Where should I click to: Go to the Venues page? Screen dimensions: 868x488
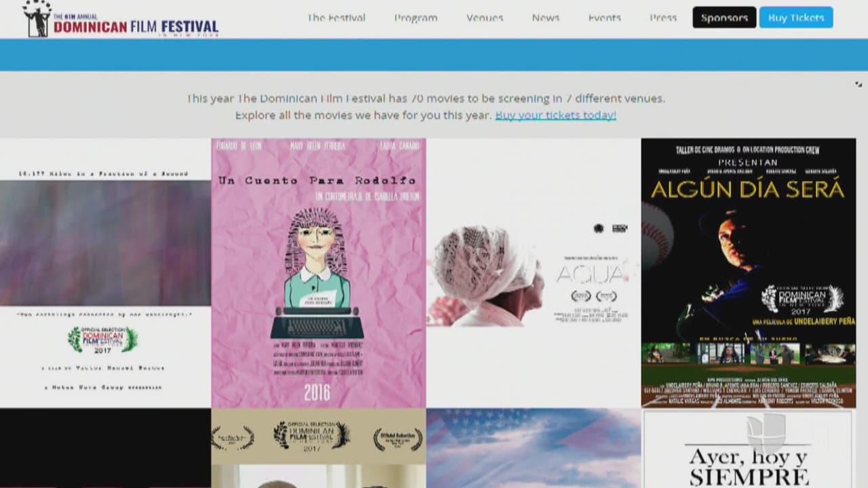(x=484, y=18)
